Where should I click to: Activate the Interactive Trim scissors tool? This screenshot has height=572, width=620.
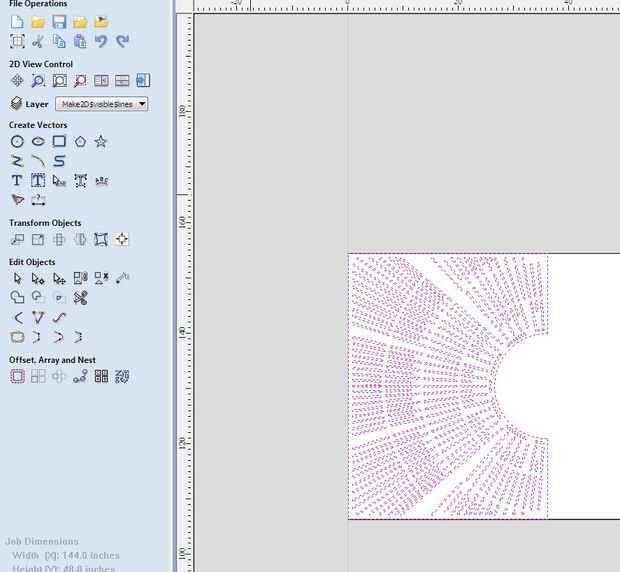click(80, 298)
